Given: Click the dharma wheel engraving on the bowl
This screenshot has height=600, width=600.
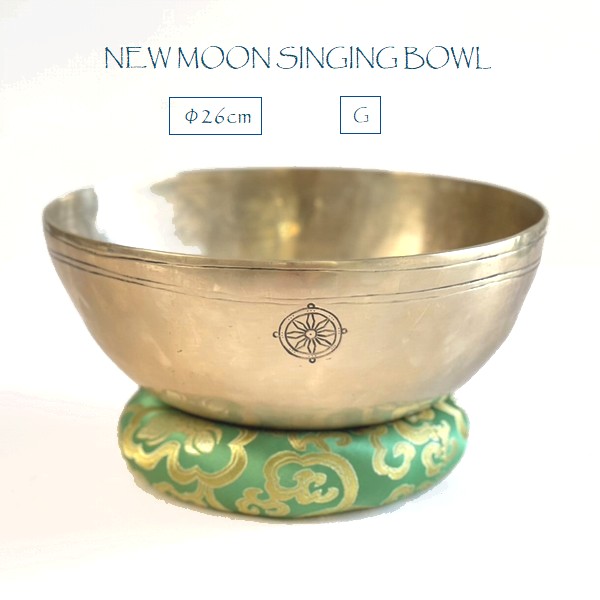Looking at the screenshot, I should (x=310, y=333).
